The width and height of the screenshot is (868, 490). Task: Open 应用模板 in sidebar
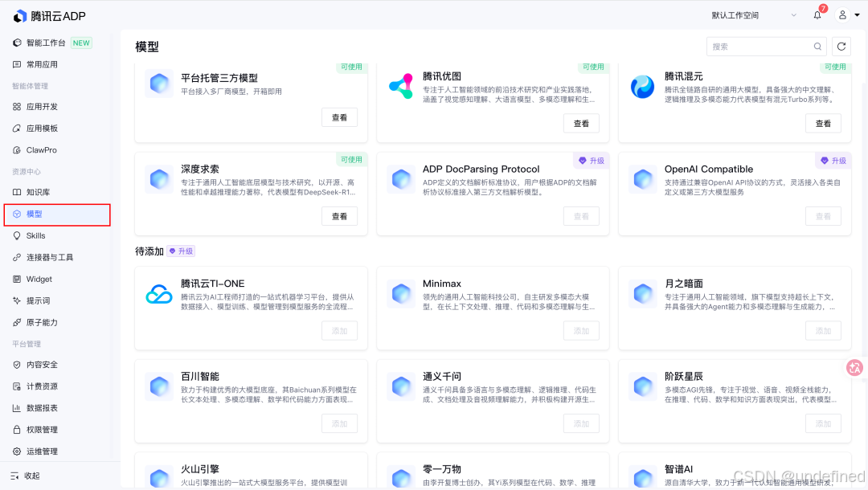coord(57,129)
